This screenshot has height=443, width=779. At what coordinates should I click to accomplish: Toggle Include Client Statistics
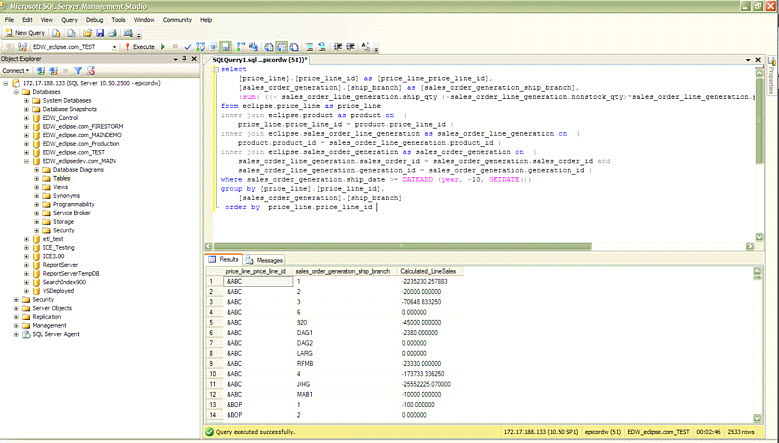[253, 47]
